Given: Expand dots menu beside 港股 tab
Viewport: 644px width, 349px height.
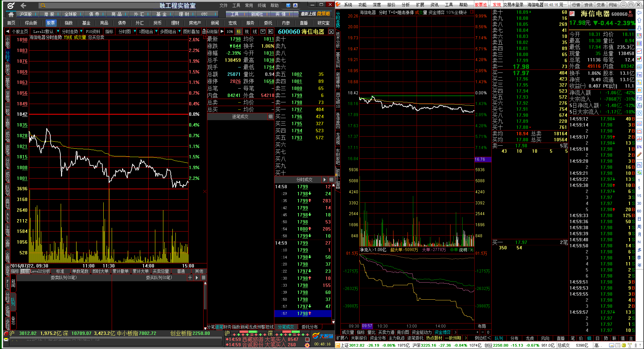Looking at the screenshot, I should (58, 14).
